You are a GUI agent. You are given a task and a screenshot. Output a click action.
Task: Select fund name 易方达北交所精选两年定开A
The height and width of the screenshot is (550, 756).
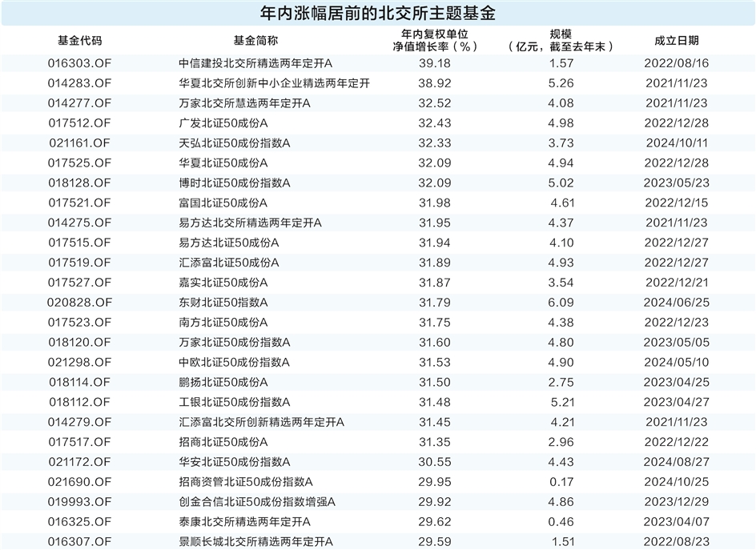click(x=250, y=223)
